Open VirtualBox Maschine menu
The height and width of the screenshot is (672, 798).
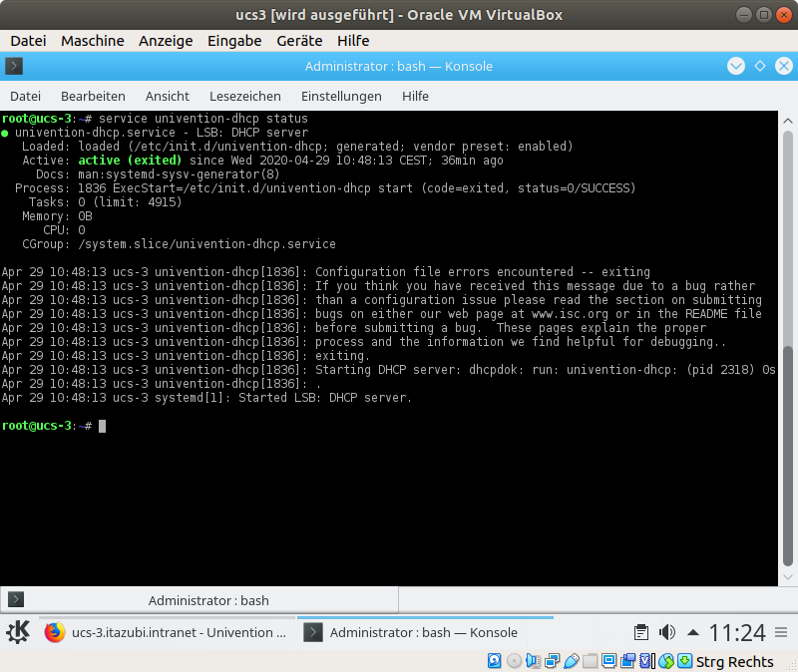click(x=93, y=41)
